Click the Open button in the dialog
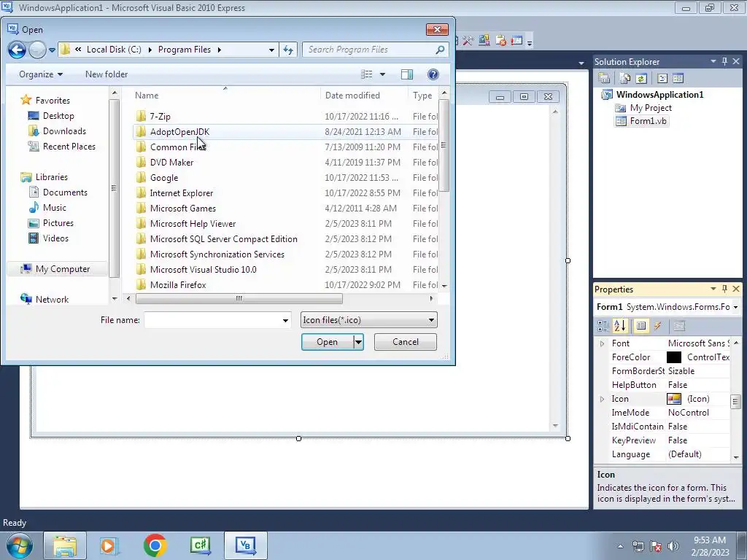 click(328, 342)
